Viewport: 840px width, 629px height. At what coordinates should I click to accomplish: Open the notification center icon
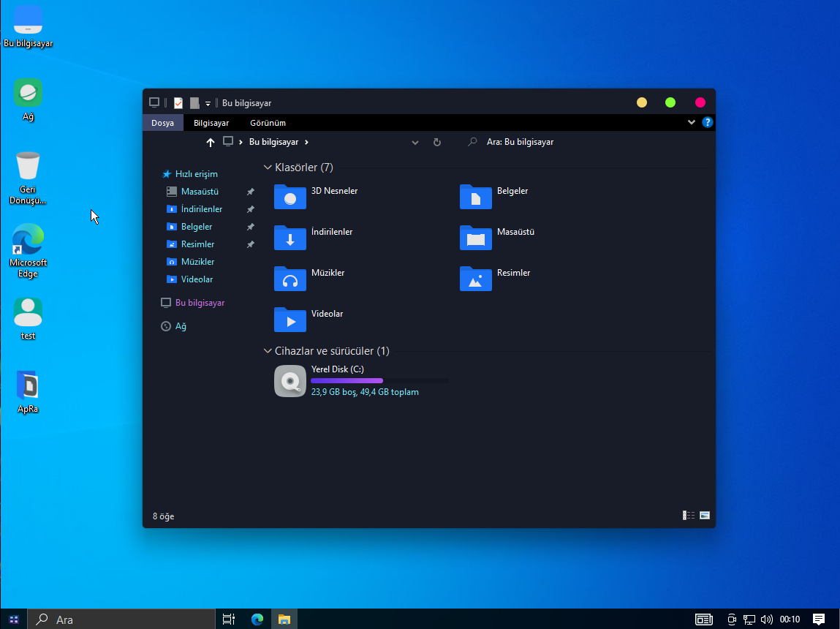819,619
